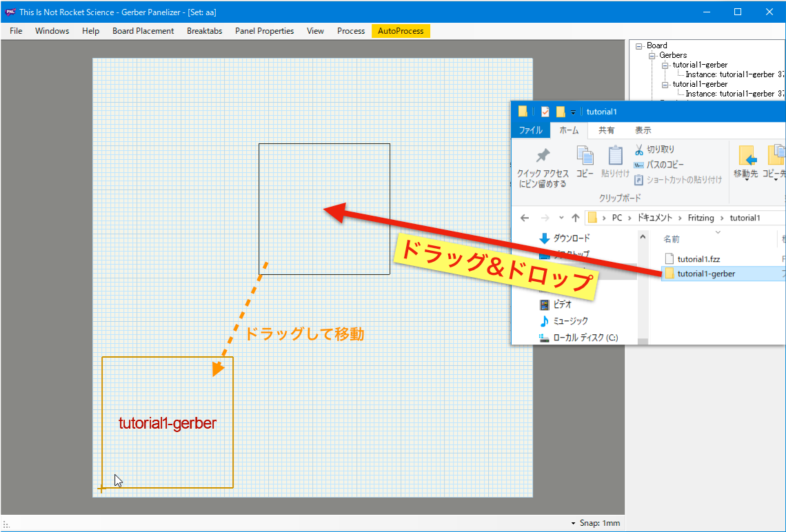
Task: Click the folder icon in the address bar
Action: coord(592,218)
